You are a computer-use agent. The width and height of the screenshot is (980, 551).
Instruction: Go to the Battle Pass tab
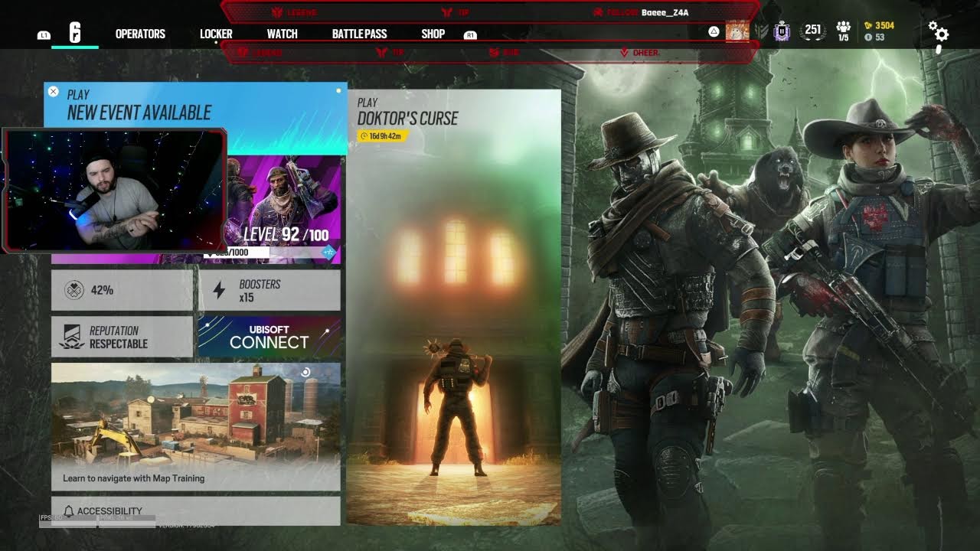359,34
